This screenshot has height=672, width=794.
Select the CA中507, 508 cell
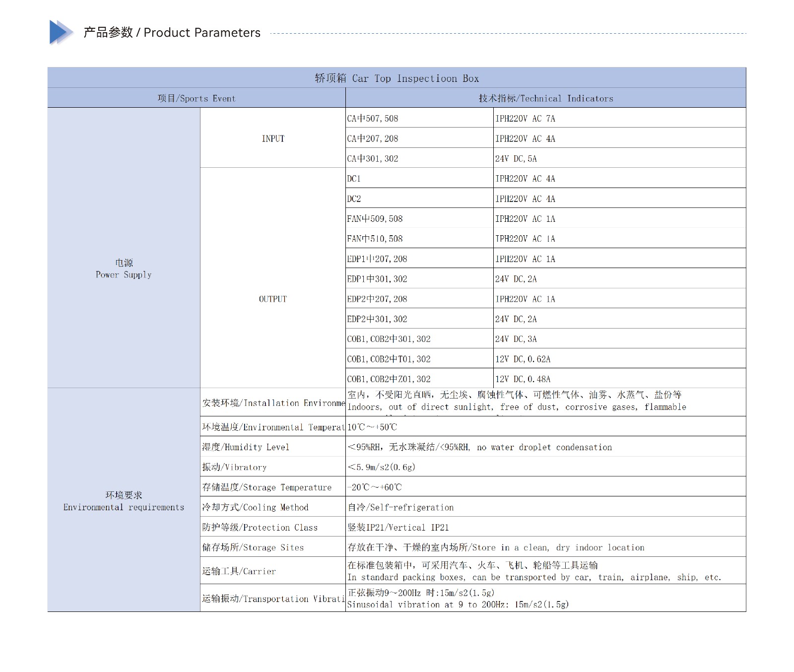coord(373,119)
